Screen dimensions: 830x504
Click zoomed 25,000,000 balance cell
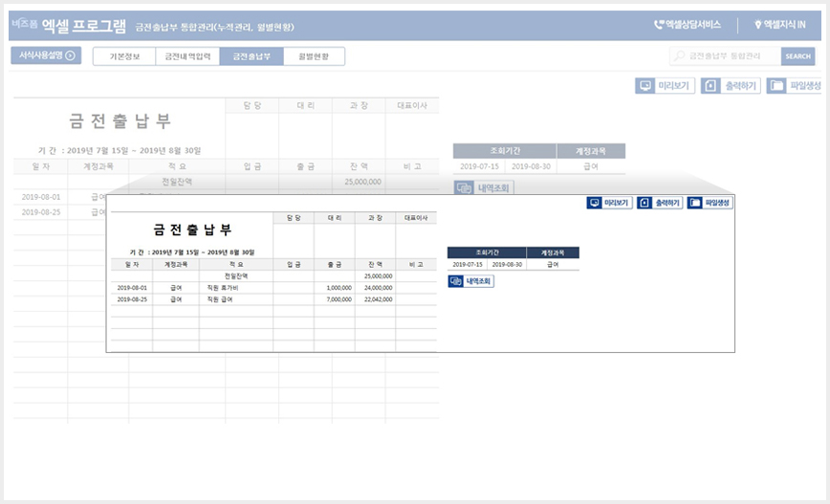(x=375, y=276)
